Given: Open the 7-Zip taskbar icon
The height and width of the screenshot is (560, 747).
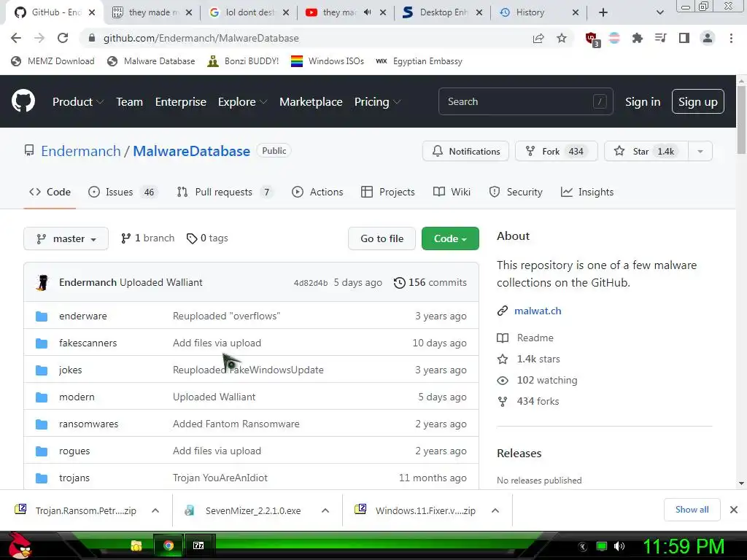Looking at the screenshot, I should [x=198, y=545].
